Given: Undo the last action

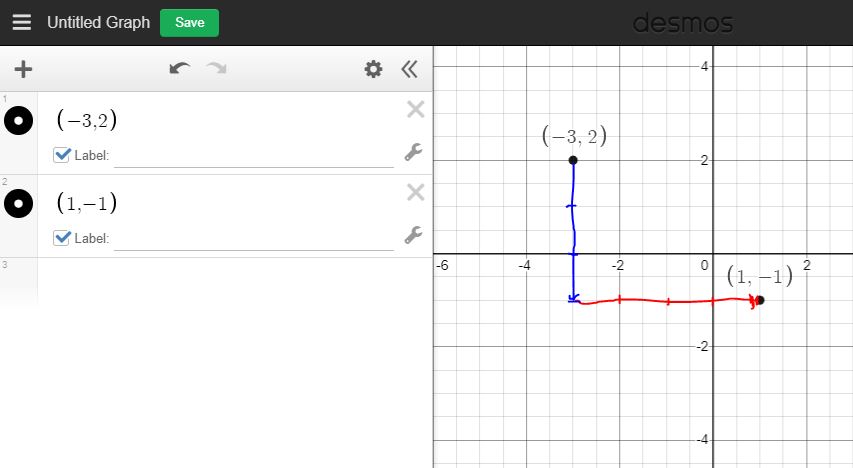Looking at the screenshot, I should [179, 69].
